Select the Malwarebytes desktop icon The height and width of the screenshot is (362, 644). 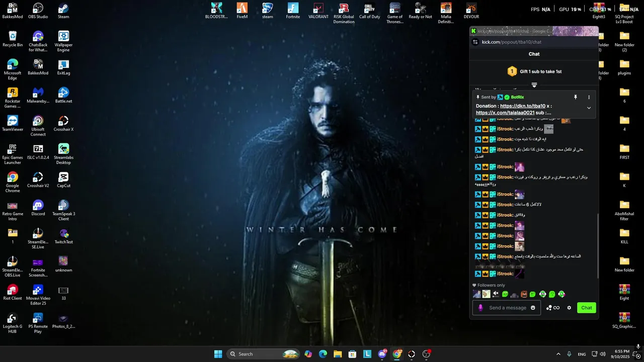tap(38, 95)
